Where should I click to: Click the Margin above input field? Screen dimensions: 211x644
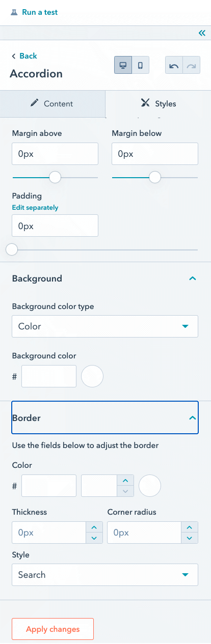[x=55, y=154]
